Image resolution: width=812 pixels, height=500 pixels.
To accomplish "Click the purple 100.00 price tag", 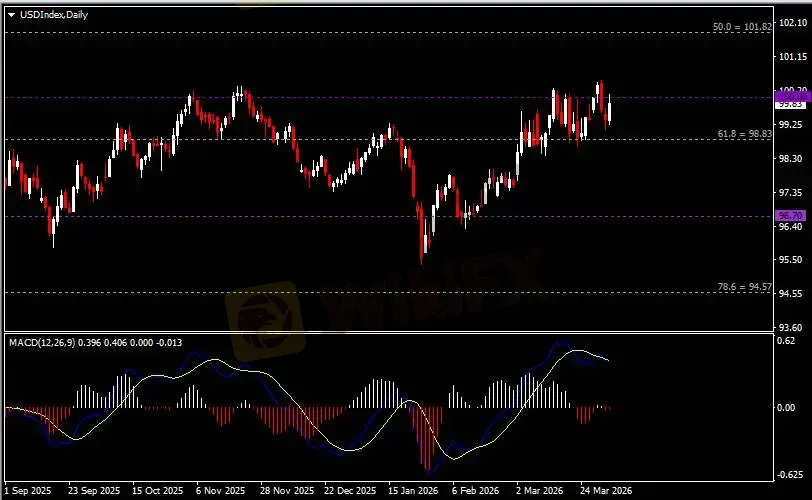I will click(792, 97).
